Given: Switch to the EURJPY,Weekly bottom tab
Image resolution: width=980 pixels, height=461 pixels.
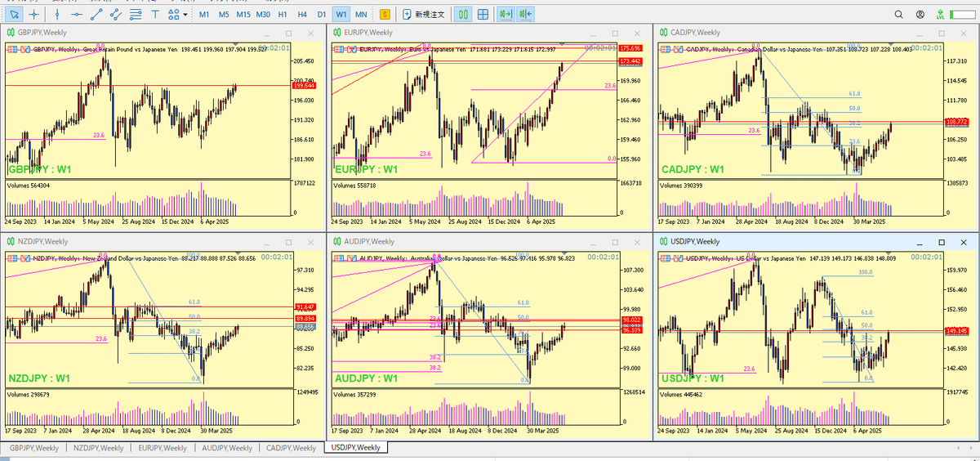Looking at the screenshot, I should click(163, 448).
